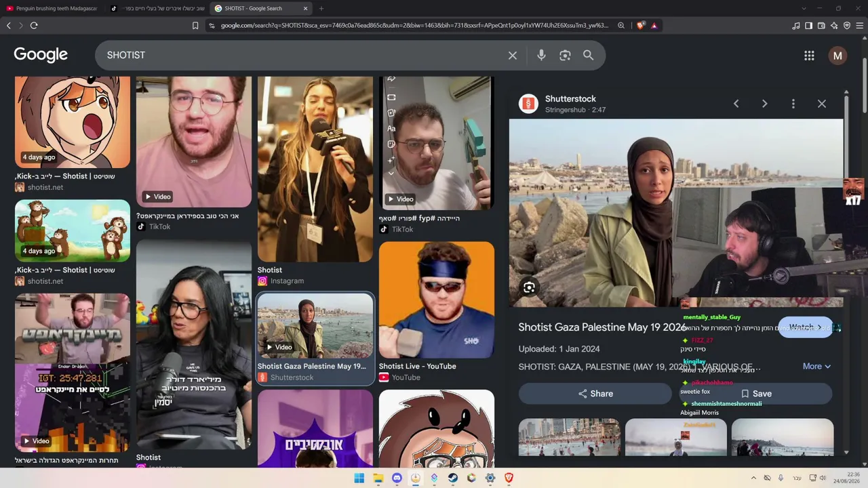This screenshot has width=868, height=488.
Task: Start a voice search with the microphone
Action: tap(541, 56)
